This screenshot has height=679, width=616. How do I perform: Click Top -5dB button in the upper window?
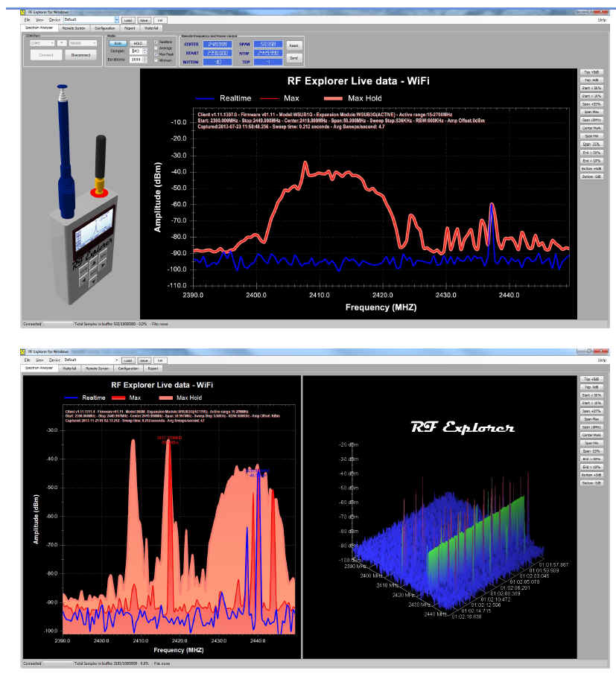click(x=591, y=80)
